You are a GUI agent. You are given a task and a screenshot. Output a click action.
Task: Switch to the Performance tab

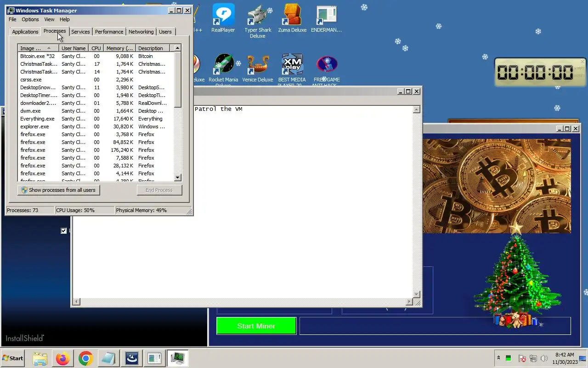[109, 32]
